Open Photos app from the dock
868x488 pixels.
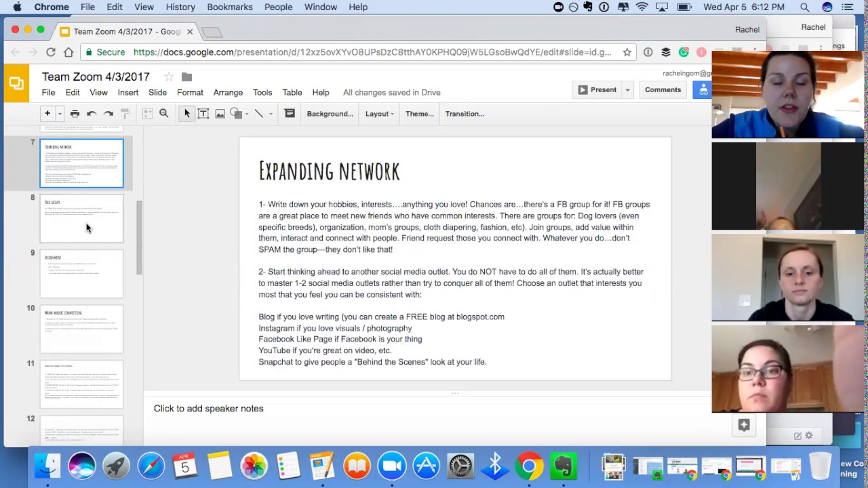[x=254, y=466]
